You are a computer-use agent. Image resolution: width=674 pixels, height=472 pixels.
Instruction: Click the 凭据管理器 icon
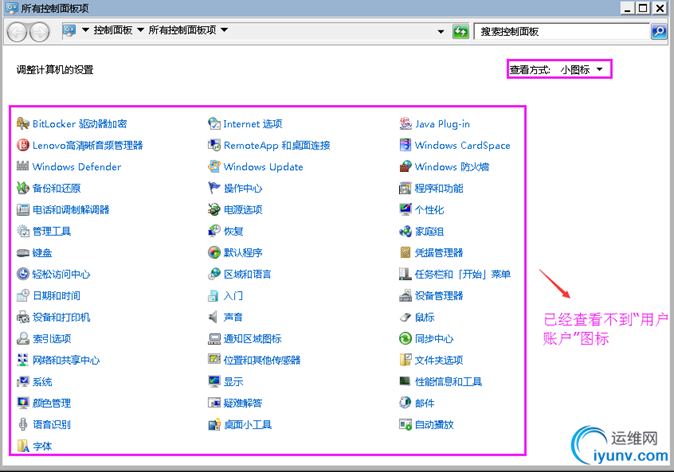(x=405, y=252)
